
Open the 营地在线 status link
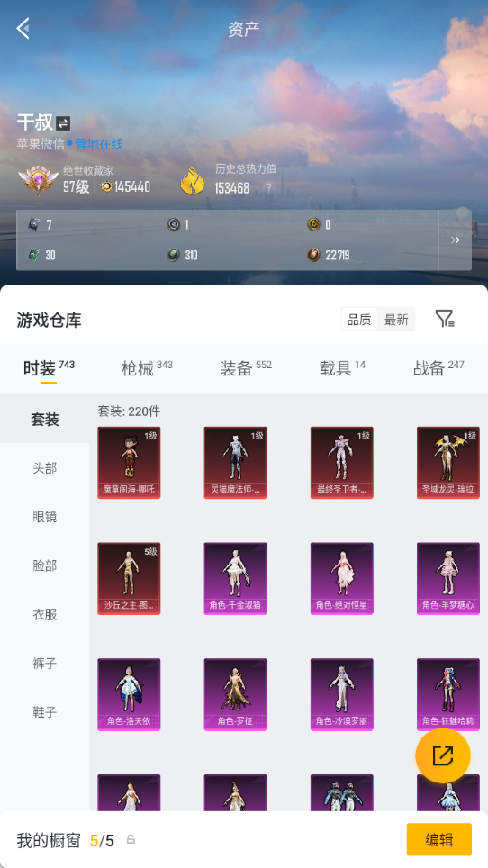tap(98, 144)
